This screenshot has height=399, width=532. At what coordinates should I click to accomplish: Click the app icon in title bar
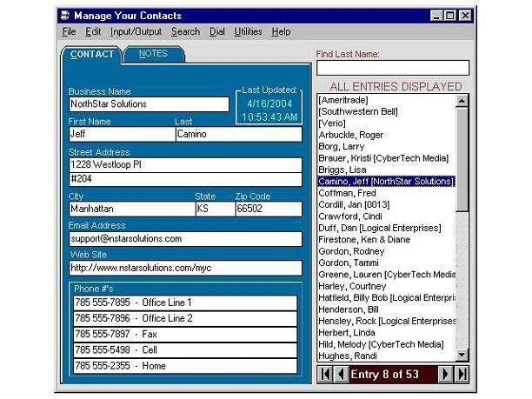[x=64, y=16]
